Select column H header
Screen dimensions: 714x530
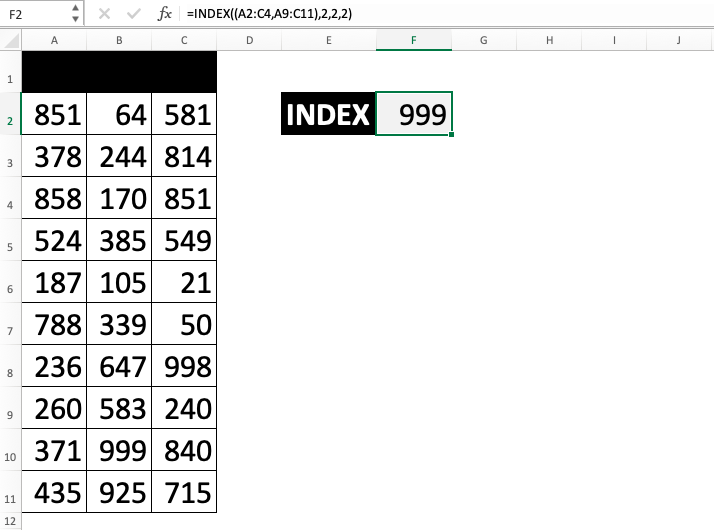coord(549,41)
